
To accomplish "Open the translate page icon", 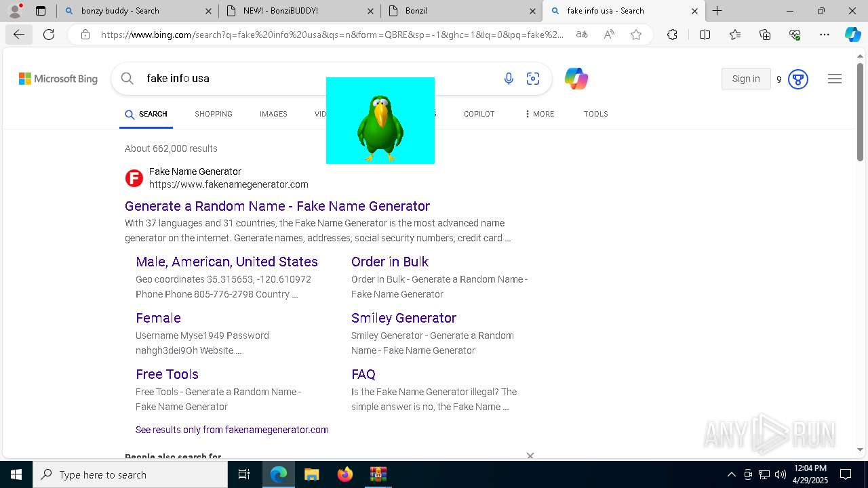I will pyautogui.click(x=581, y=35).
